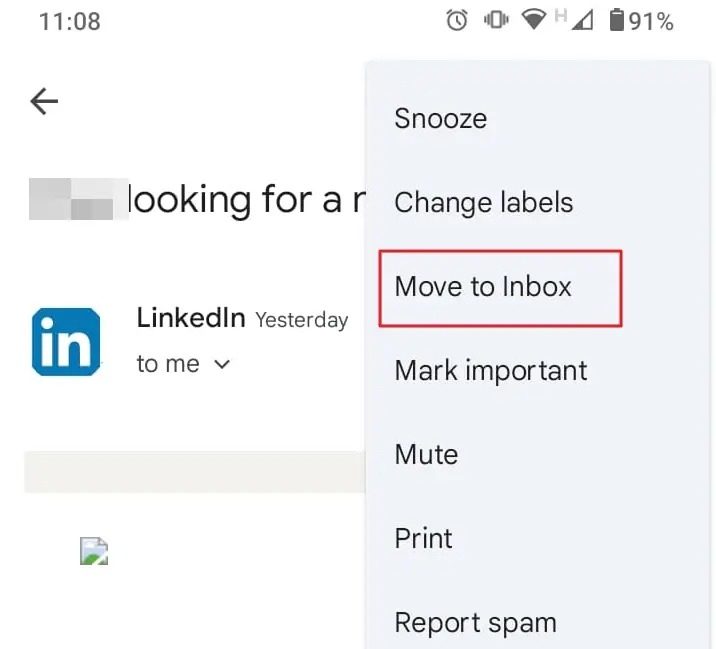Open Change labels option
Screen dimensions: 716x649
click(484, 203)
